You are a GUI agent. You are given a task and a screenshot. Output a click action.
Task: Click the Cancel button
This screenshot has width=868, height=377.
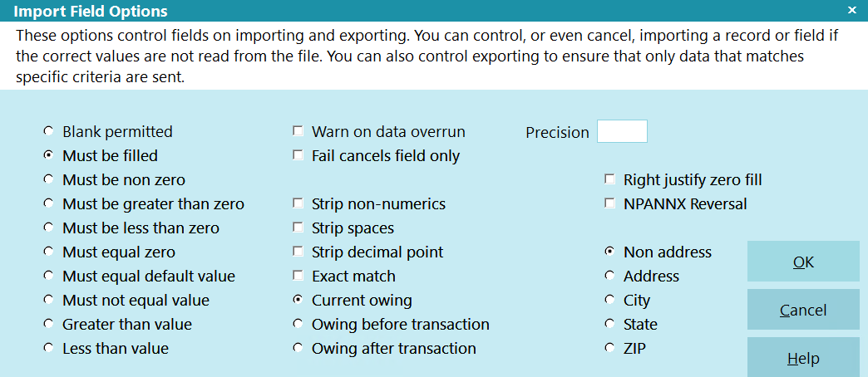click(x=803, y=310)
